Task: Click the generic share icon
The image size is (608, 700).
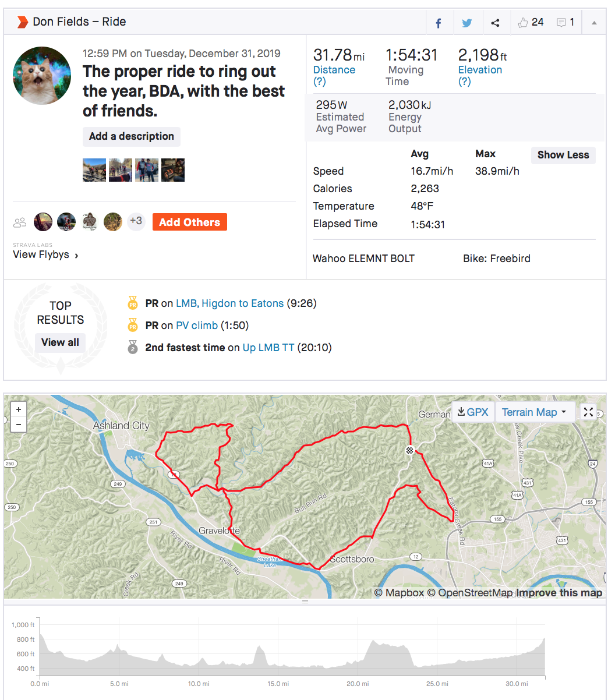Action: pos(495,23)
